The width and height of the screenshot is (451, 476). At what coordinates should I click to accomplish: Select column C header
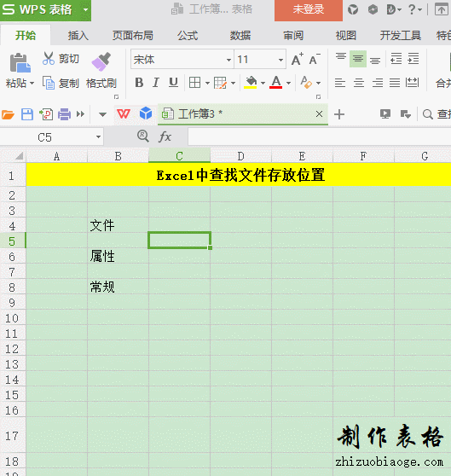[x=179, y=156]
